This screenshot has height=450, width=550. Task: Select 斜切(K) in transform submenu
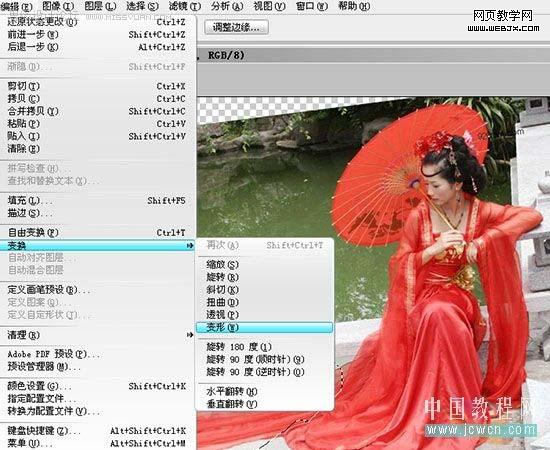tap(264, 290)
